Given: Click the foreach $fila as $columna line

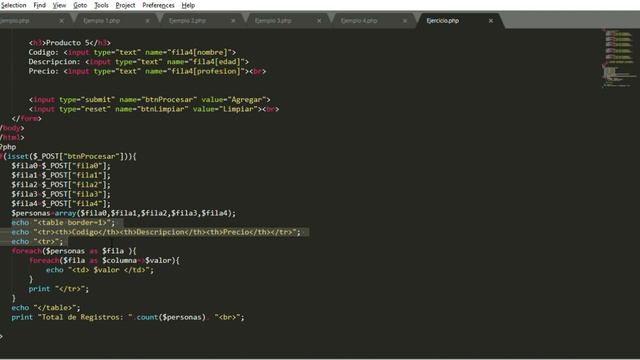Looking at the screenshot, I should click(x=104, y=260).
